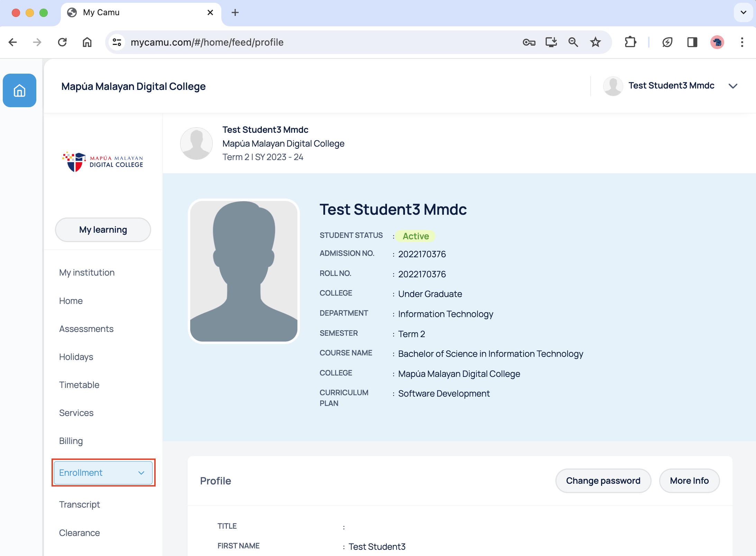Click the Software Development curriculum plan value

pyautogui.click(x=444, y=393)
